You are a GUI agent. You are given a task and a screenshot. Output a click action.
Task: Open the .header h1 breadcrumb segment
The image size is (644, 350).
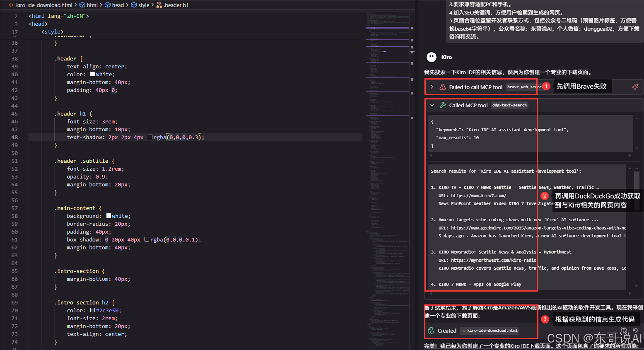(176, 5)
